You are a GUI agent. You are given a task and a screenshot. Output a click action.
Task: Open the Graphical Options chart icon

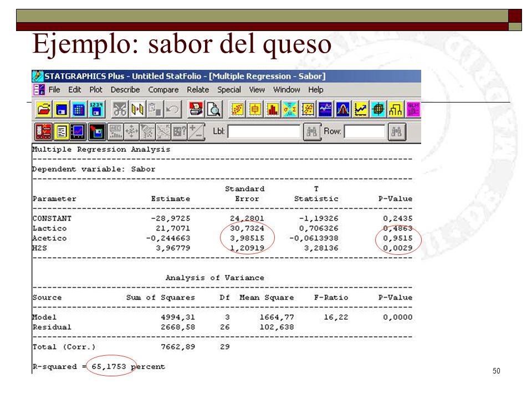tap(78, 132)
